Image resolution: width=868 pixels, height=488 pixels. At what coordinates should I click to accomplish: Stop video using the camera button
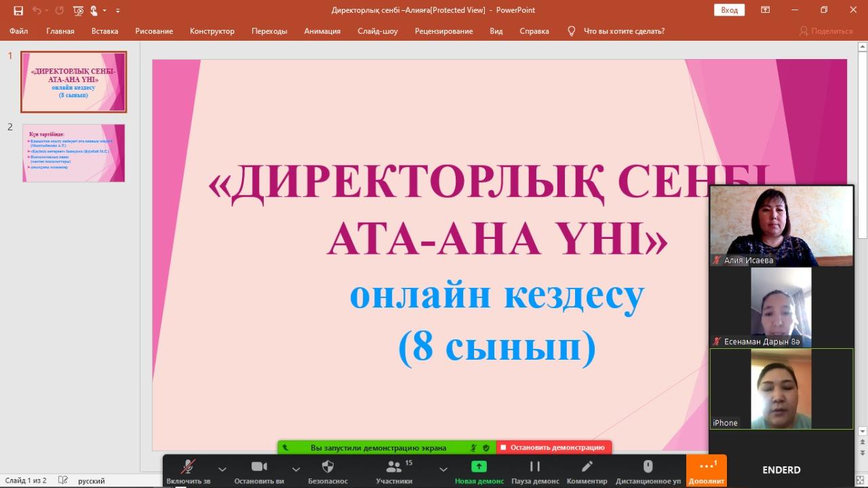(259, 466)
